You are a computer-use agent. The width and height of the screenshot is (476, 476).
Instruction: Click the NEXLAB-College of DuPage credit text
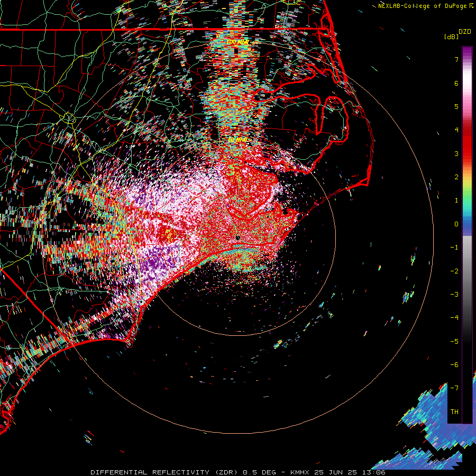tap(423, 6)
